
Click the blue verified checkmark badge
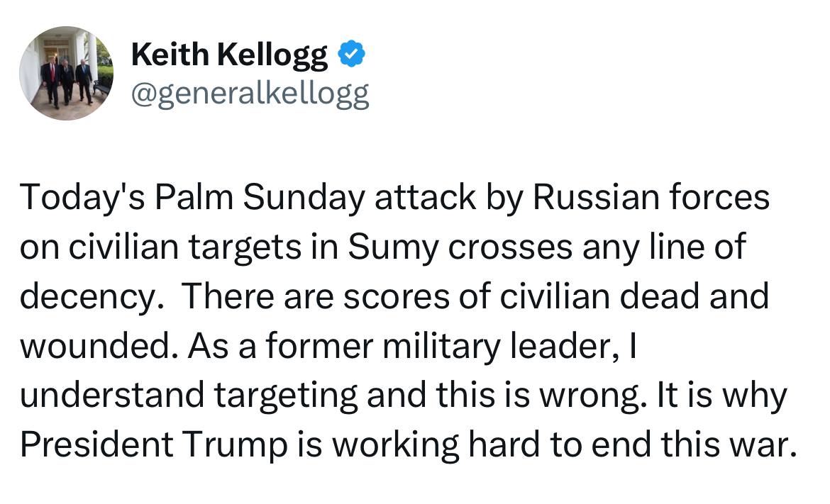352,55
